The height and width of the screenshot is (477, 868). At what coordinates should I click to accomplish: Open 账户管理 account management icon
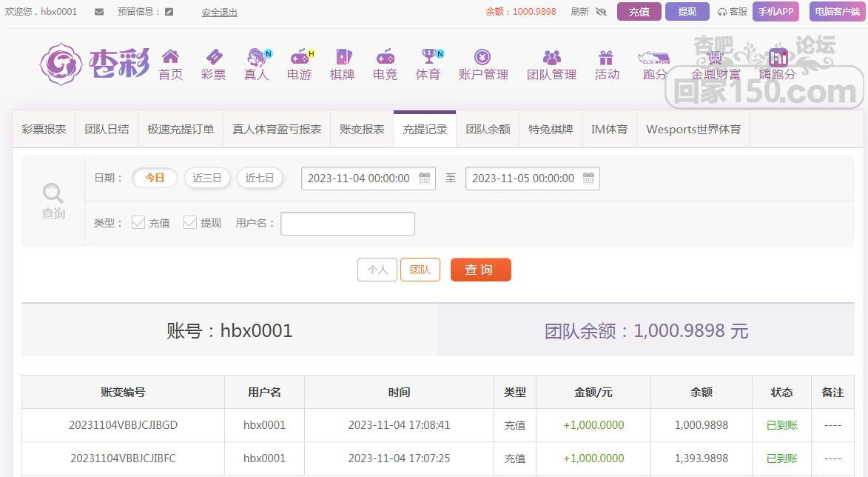click(x=482, y=57)
